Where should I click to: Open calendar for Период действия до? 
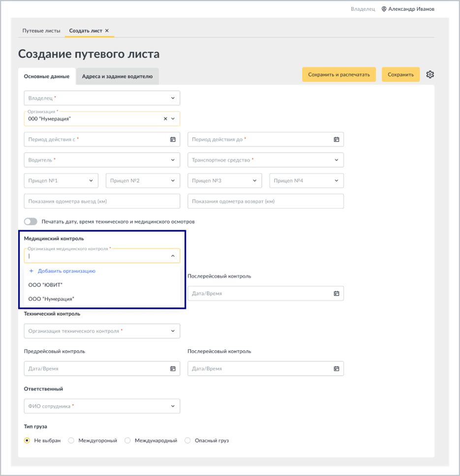[x=337, y=139]
